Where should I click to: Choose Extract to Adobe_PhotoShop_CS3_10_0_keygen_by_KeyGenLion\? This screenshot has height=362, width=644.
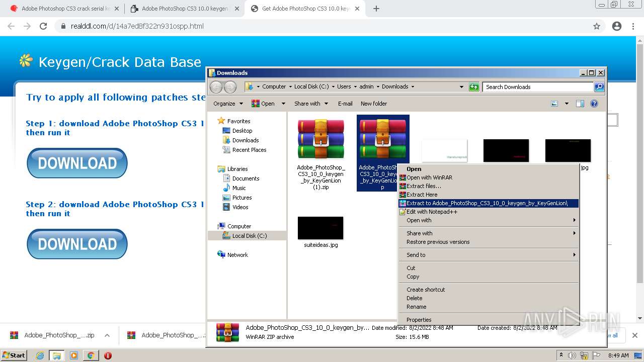coord(488,203)
